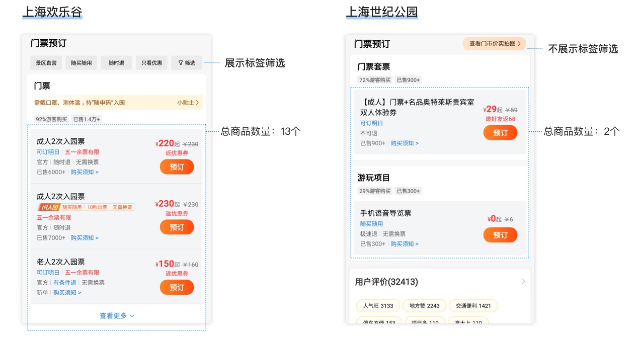Enable the 景区直营 filter tag
644x337 pixels.
pyautogui.click(x=46, y=62)
